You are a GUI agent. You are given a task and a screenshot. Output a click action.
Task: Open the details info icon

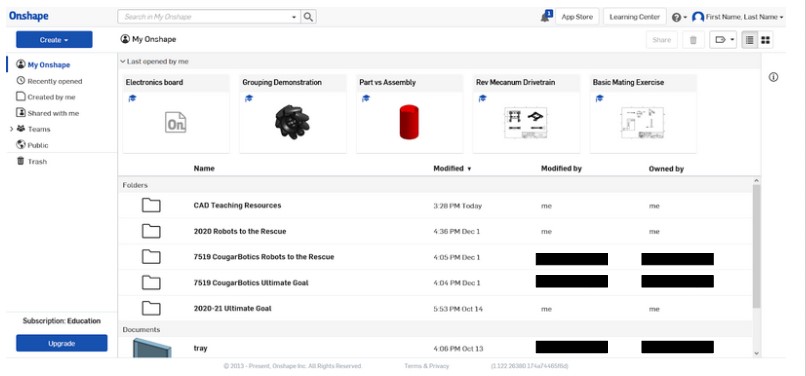pos(773,77)
